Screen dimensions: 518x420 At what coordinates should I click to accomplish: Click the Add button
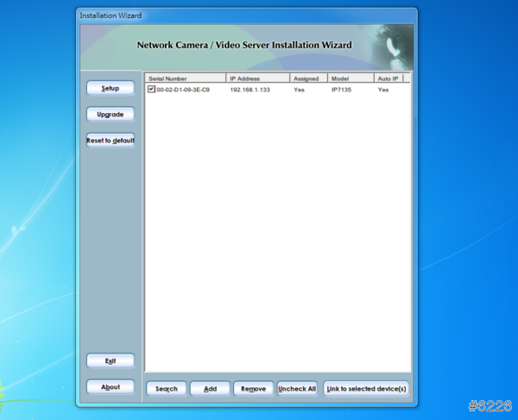point(210,389)
